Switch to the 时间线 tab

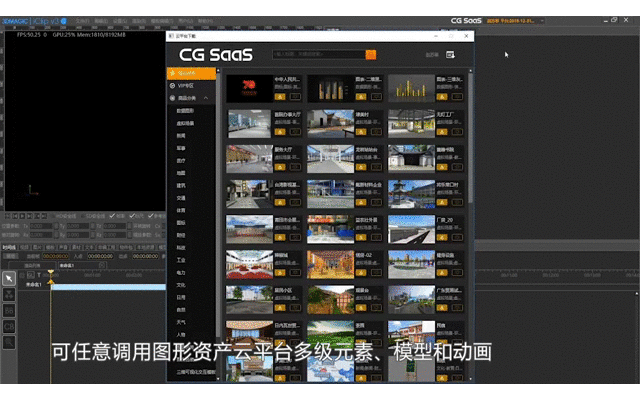9,247
